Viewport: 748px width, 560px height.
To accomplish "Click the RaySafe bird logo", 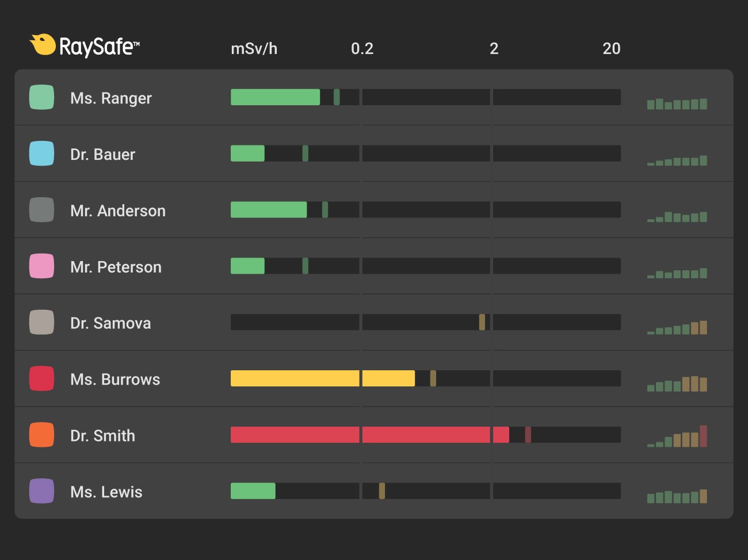I will click(x=42, y=44).
